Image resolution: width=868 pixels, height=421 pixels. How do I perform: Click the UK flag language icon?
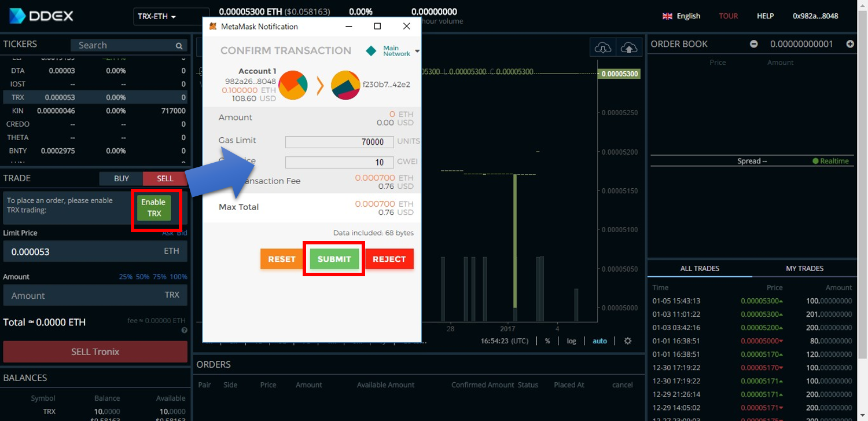pos(667,16)
